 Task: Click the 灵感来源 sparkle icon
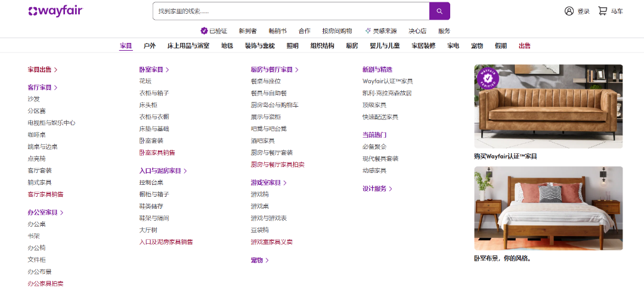click(x=368, y=31)
